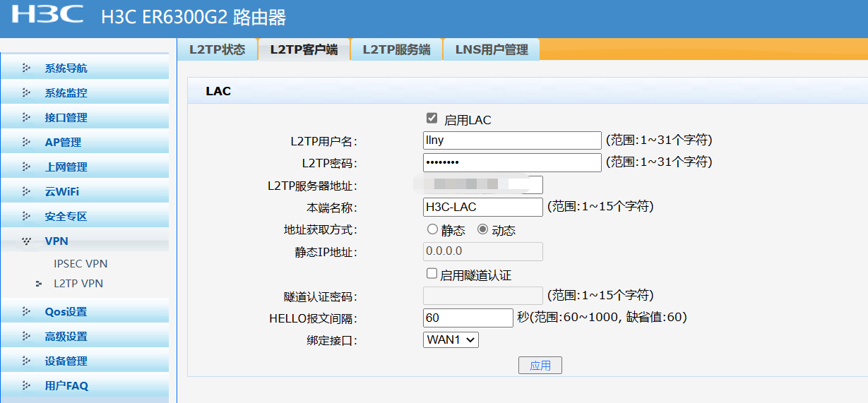
Task: Switch to the LNS用户管理 tab
Action: [492, 49]
